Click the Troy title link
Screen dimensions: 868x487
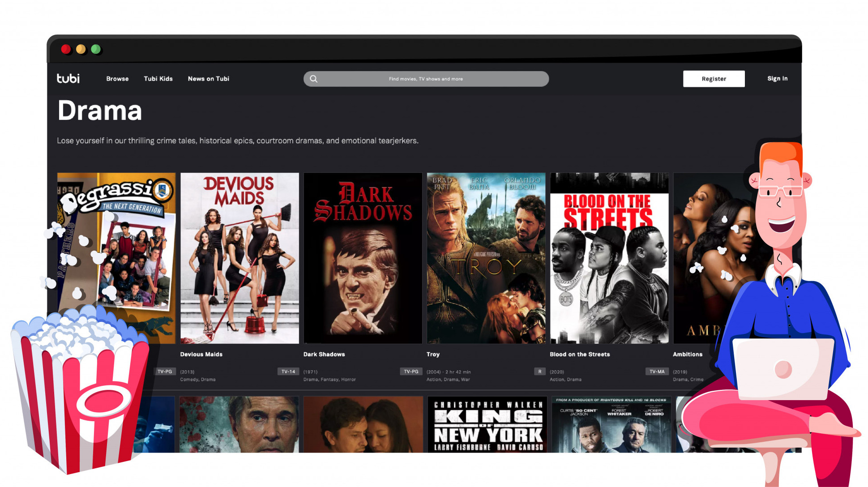click(x=433, y=354)
